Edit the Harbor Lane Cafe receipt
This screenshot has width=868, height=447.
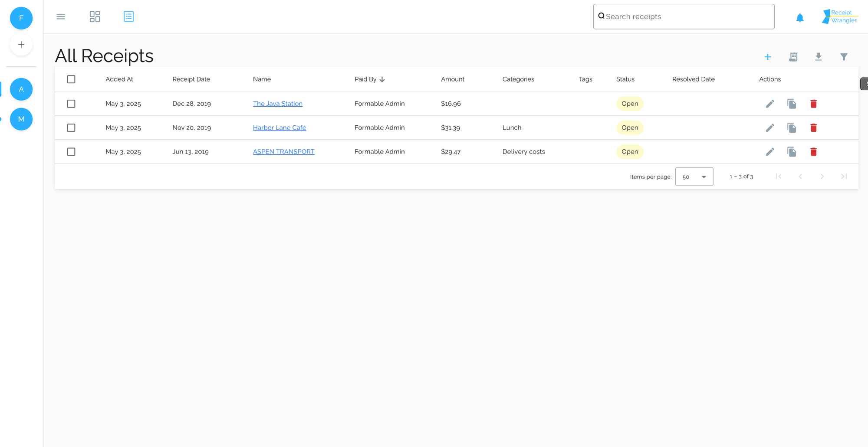pyautogui.click(x=770, y=127)
